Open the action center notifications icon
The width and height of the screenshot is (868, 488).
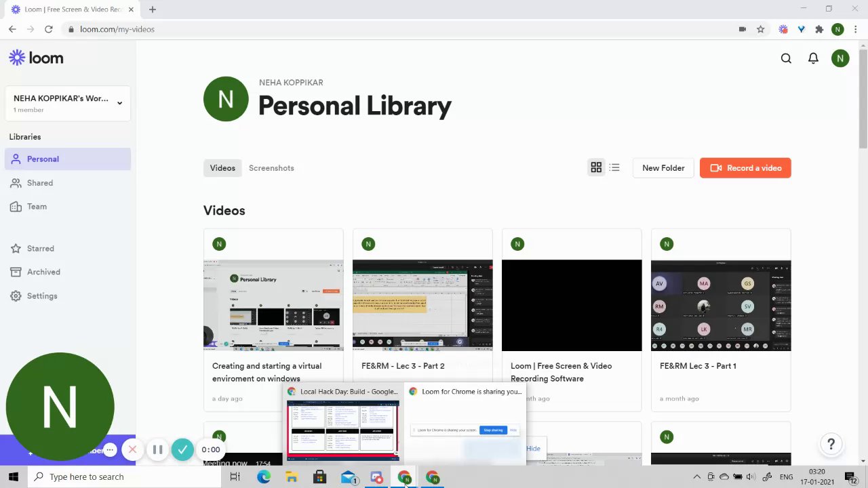pos(850,477)
